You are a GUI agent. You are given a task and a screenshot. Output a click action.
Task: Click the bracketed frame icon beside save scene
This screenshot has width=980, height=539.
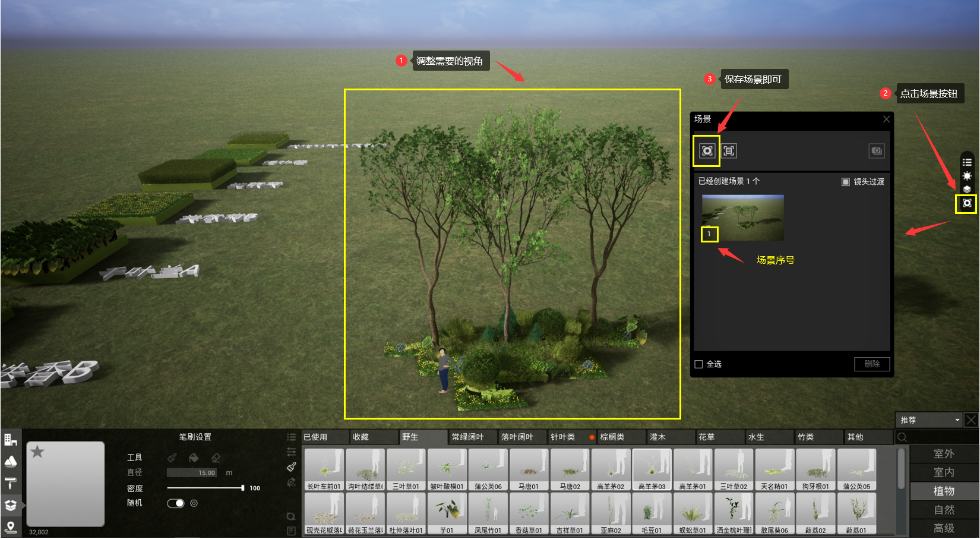(x=729, y=151)
